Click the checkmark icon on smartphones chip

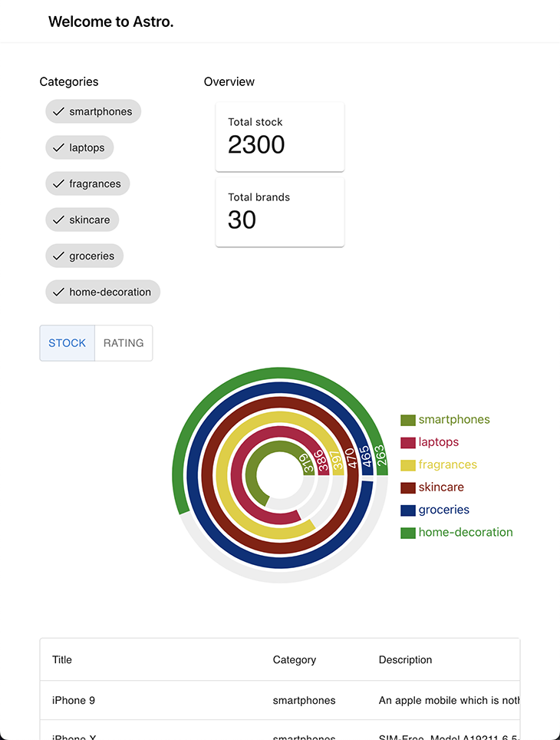(x=58, y=111)
